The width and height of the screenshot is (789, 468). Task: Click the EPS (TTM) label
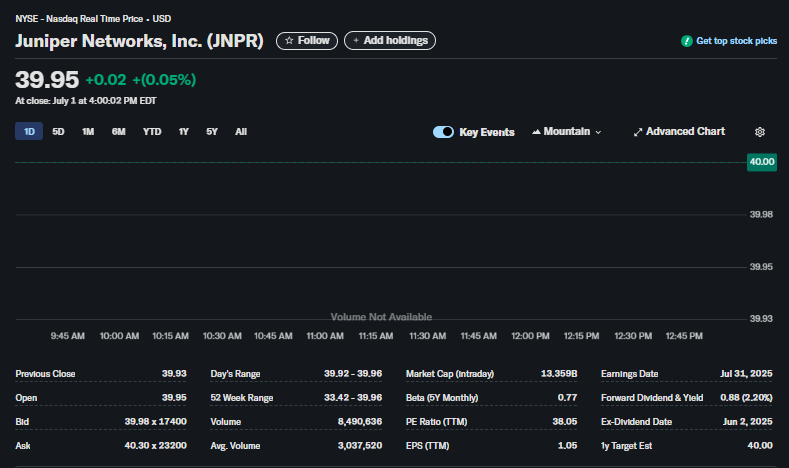pyautogui.click(x=427, y=446)
